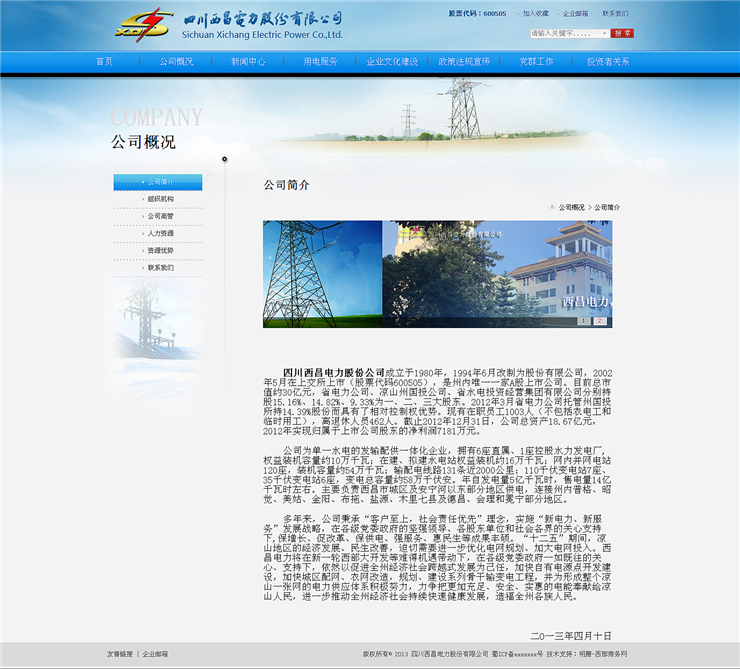
Task: Open 投资者关系 navigation item
Action: (608, 61)
